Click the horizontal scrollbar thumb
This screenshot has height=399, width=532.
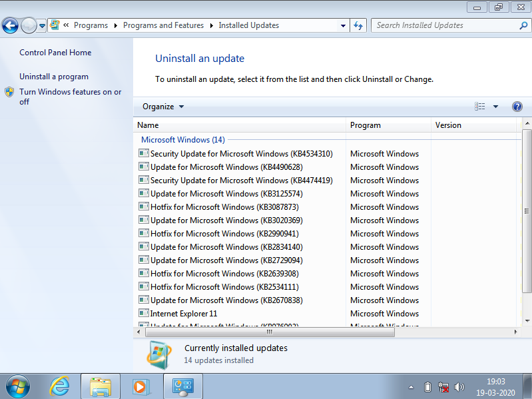click(x=270, y=332)
